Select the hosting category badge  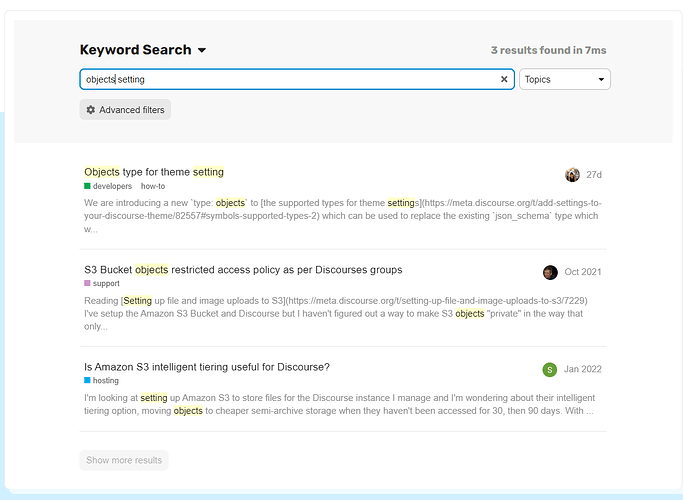tap(101, 380)
